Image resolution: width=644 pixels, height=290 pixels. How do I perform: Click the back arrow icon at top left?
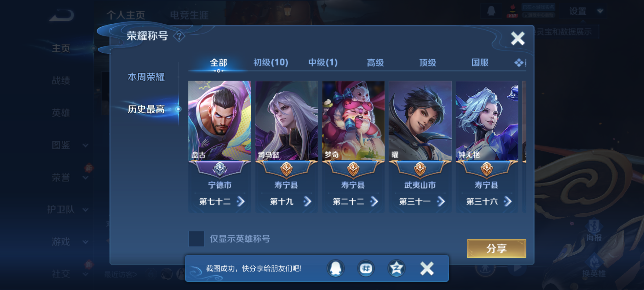(62, 15)
